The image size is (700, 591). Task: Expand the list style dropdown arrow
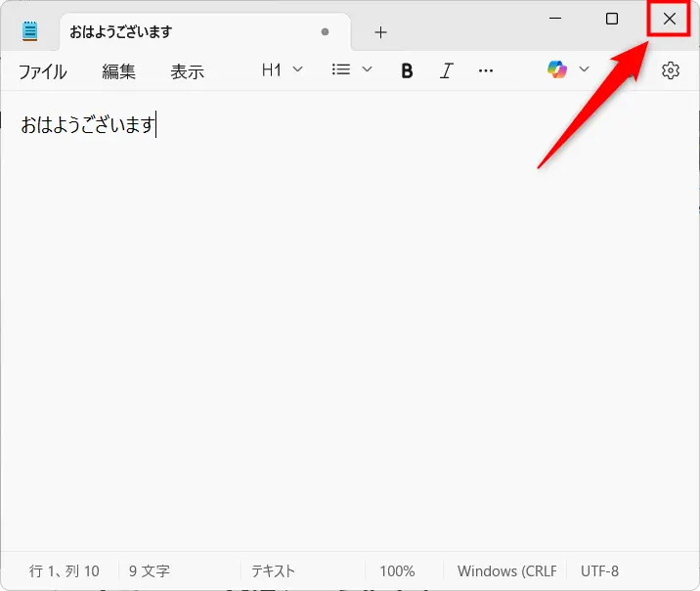click(367, 69)
